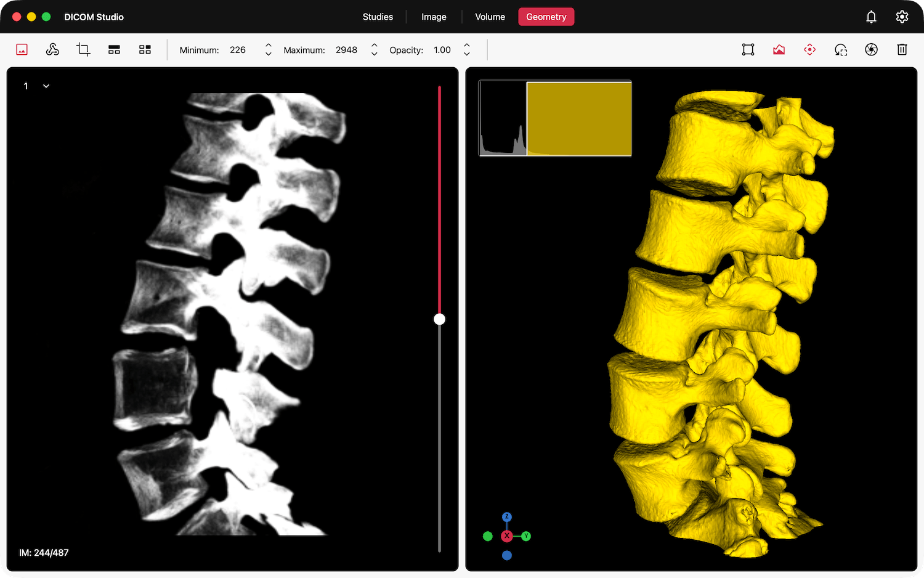Viewport: 924px width, 578px height.
Task: Switch to four-panel grid layout
Action: [145, 50]
